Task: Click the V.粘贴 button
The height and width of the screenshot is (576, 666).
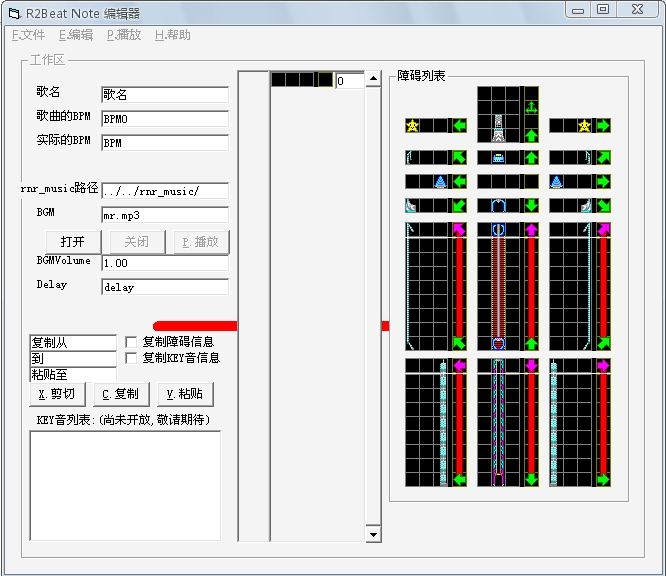Action: tap(185, 394)
